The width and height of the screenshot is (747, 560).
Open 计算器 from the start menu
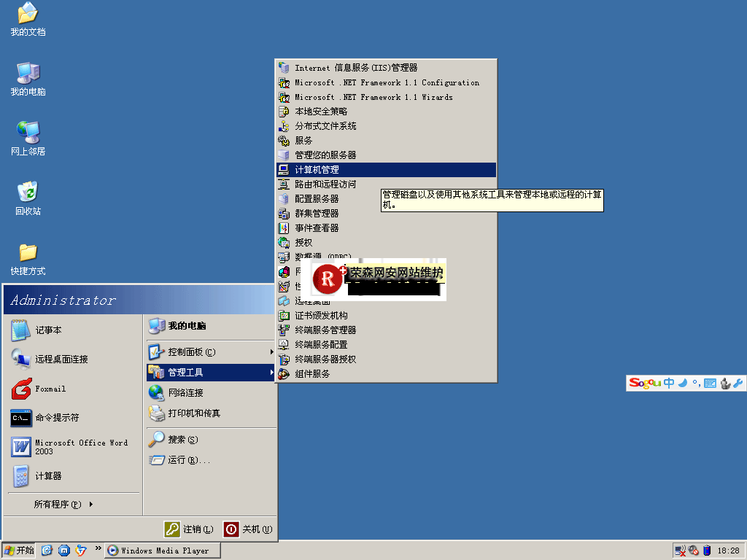[x=48, y=476]
